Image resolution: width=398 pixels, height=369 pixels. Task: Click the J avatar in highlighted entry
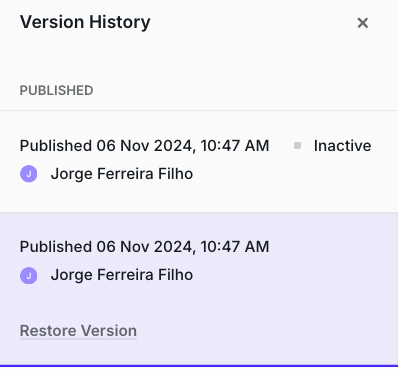pyautogui.click(x=29, y=276)
